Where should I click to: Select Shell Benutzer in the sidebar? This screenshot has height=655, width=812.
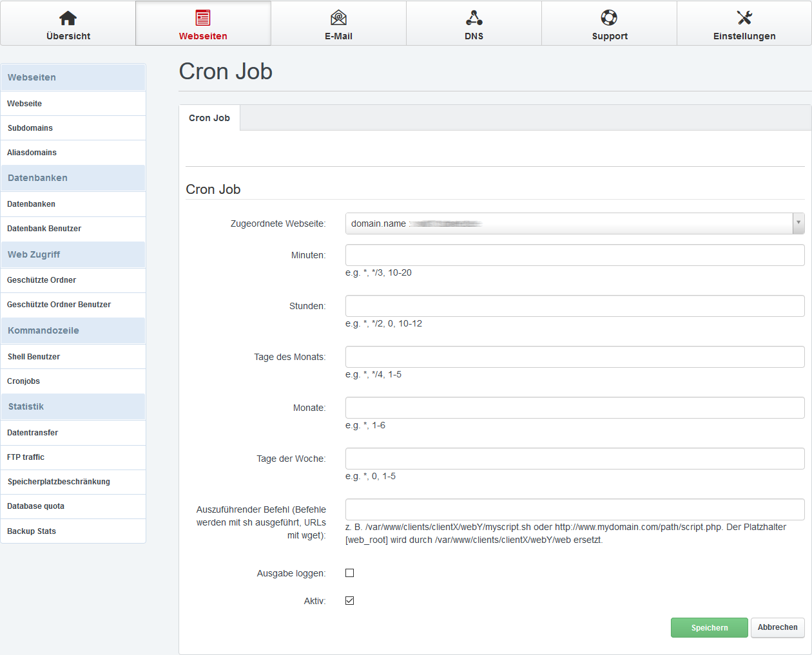click(34, 357)
